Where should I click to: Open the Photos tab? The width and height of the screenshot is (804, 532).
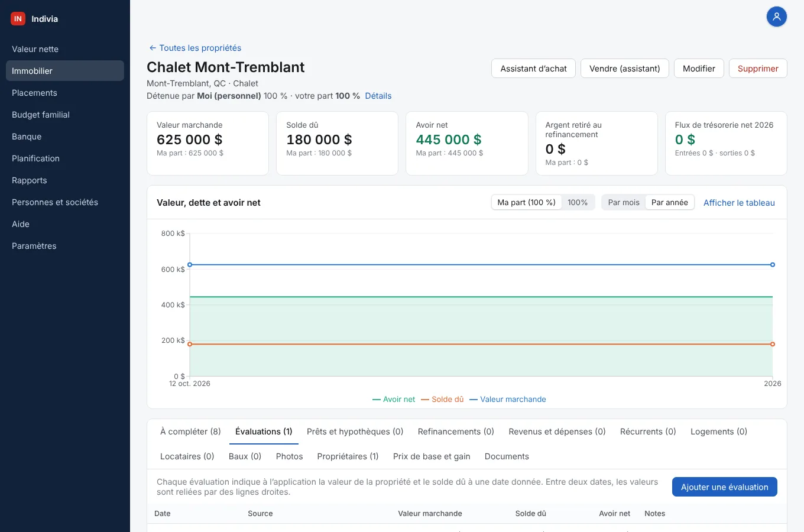(289, 456)
